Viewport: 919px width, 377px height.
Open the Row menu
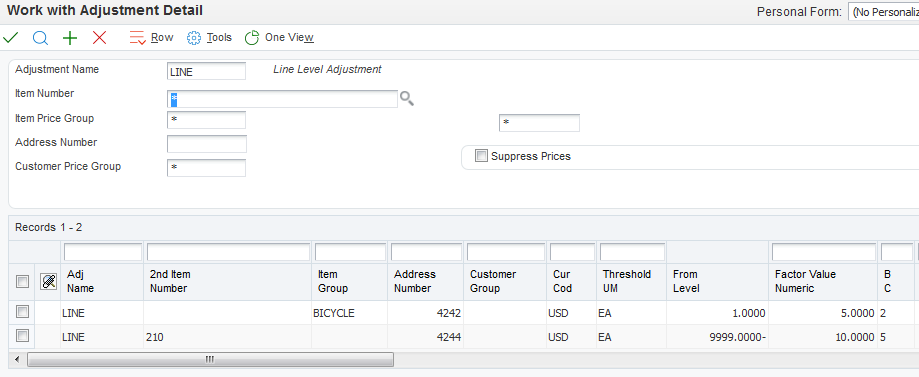(x=151, y=38)
